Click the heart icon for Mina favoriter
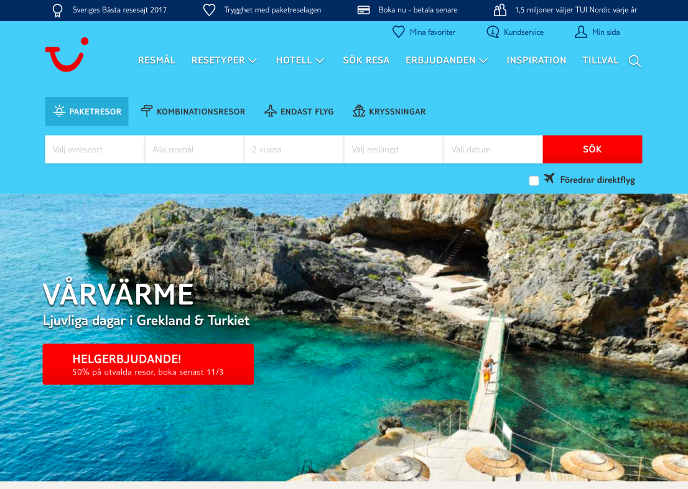The height and width of the screenshot is (489, 688). click(398, 32)
